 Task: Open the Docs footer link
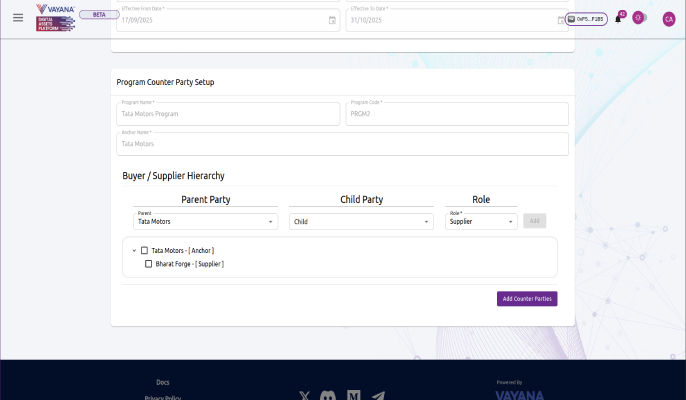[x=163, y=382]
